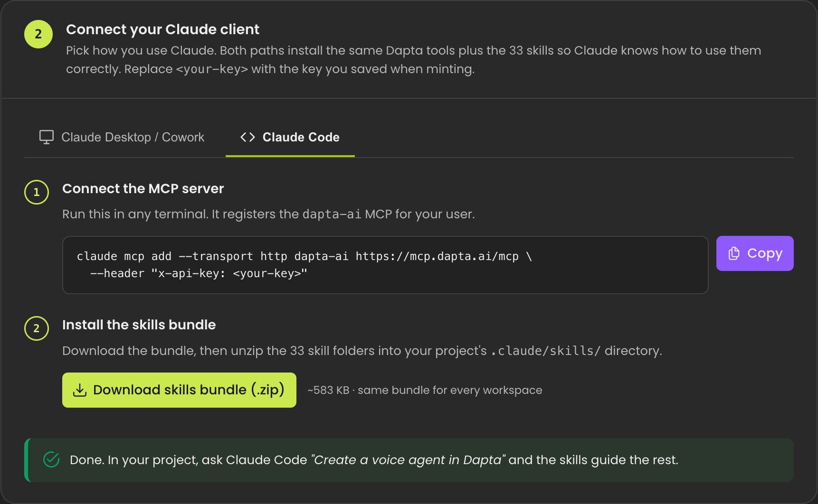Click the '.claude/skills/' directory text
Viewport: 818px width, 504px height.
(546, 351)
